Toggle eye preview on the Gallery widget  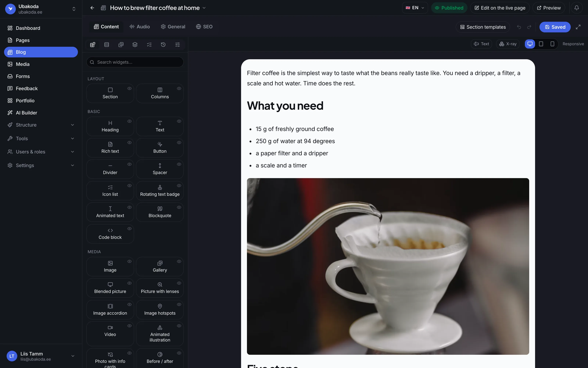(x=179, y=261)
